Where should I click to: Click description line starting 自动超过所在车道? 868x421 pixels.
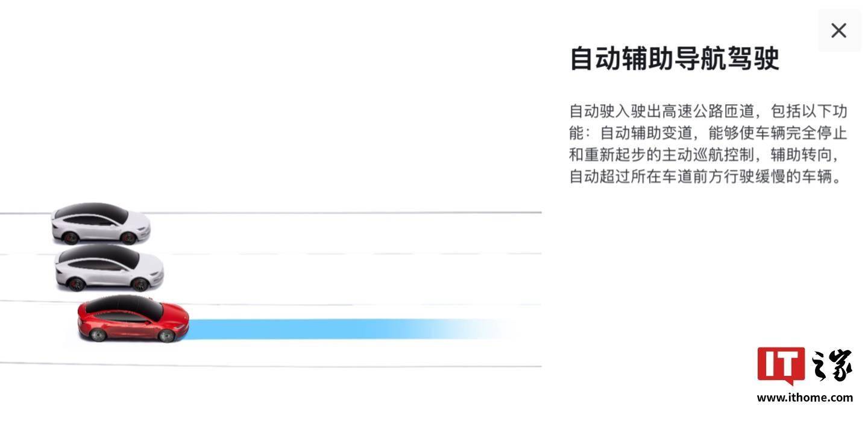pyautogui.click(x=705, y=177)
